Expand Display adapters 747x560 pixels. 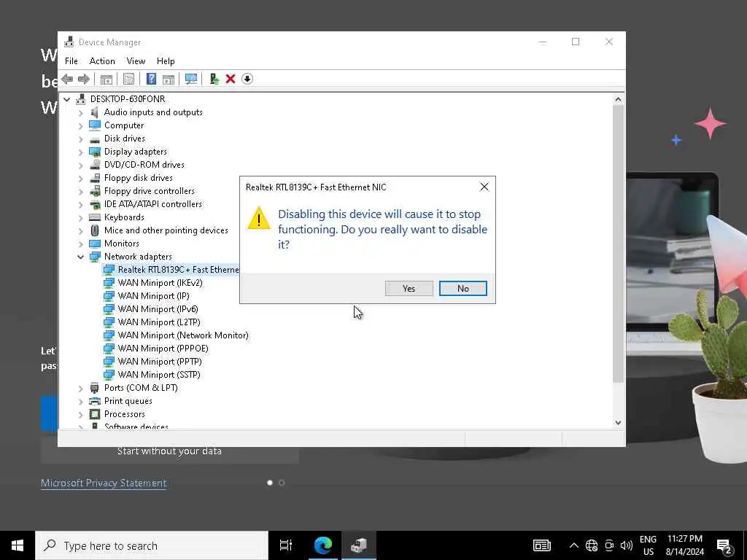click(x=80, y=152)
